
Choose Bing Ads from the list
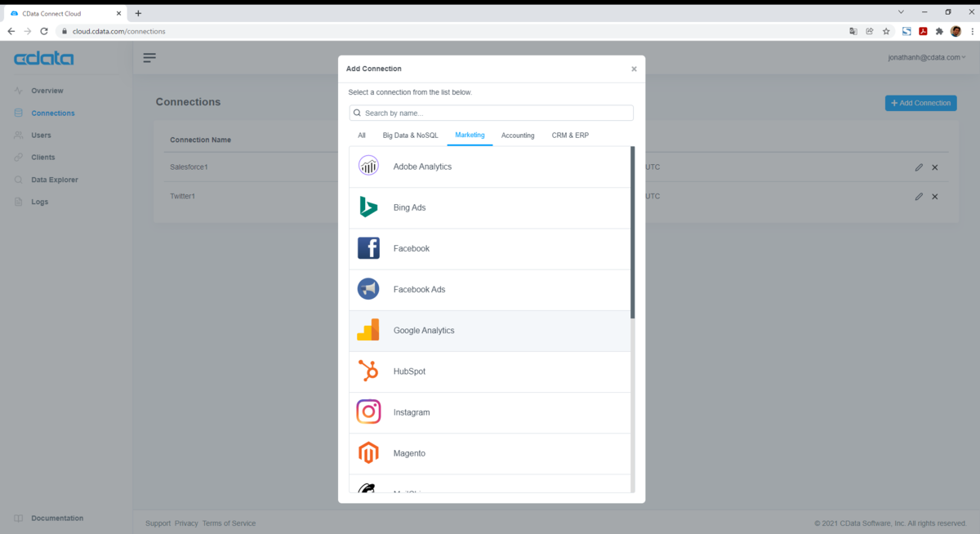click(x=490, y=207)
